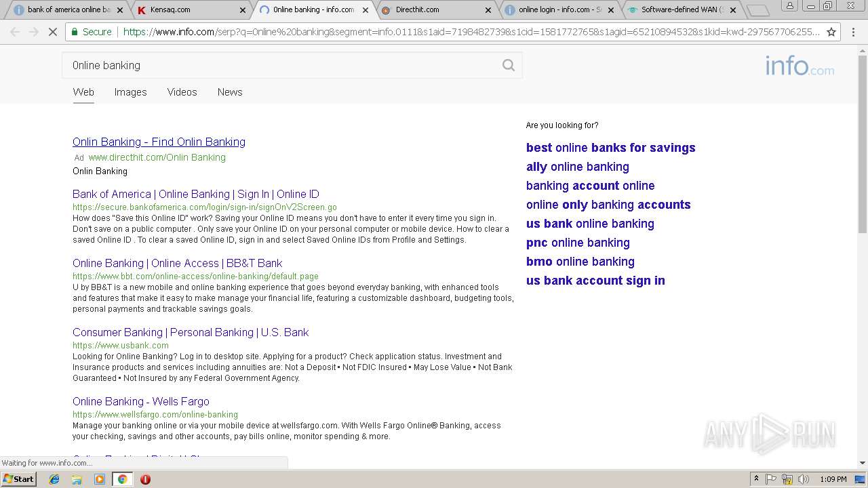Image resolution: width=868 pixels, height=488 pixels.
Task: Open the Online Banking - Wells Fargo result
Action: (x=141, y=401)
